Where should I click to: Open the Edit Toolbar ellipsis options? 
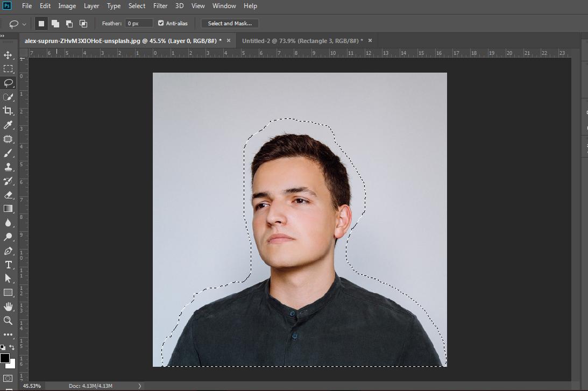coord(8,335)
